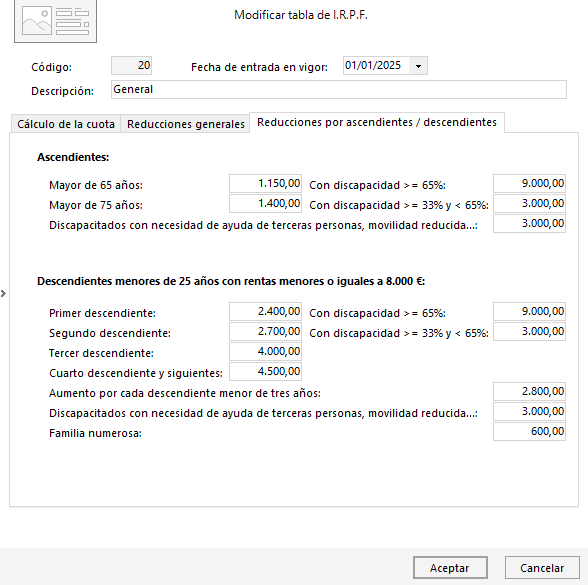This screenshot has width=588, height=585.
Task: Click the Tercer descendiente label
Action: tap(101, 353)
